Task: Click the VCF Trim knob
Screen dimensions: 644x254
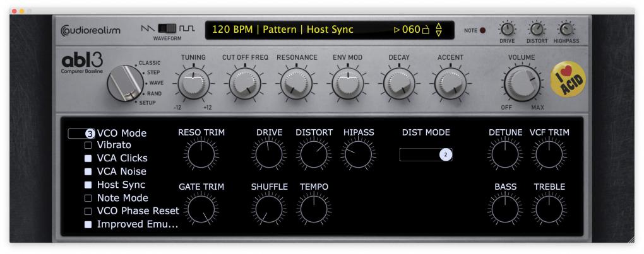Action: pyautogui.click(x=549, y=154)
